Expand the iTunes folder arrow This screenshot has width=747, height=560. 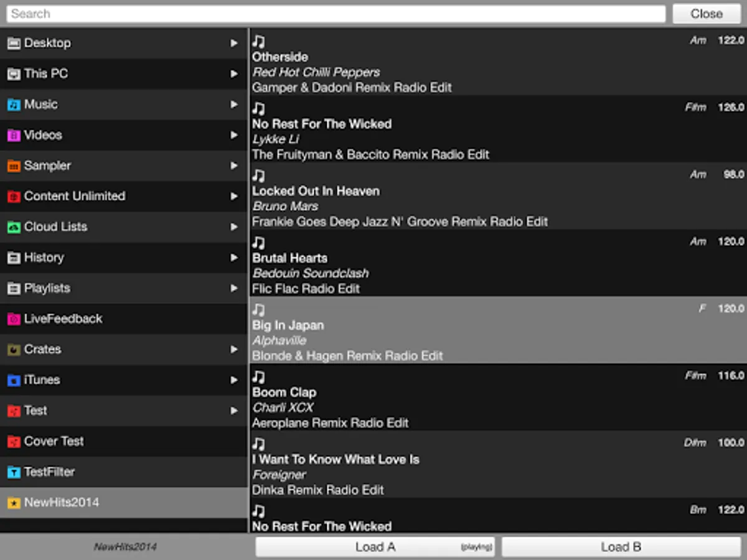[x=234, y=380]
